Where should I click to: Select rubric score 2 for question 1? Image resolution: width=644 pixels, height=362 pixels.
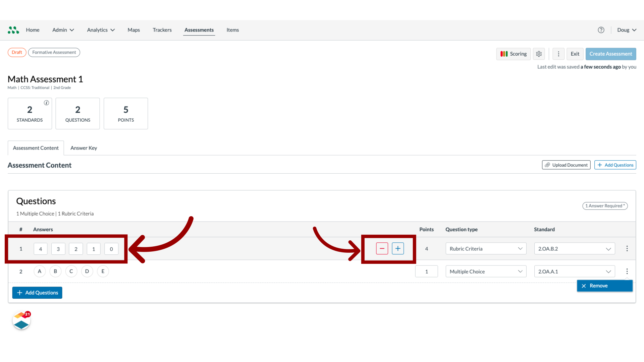click(x=76, y=249)
